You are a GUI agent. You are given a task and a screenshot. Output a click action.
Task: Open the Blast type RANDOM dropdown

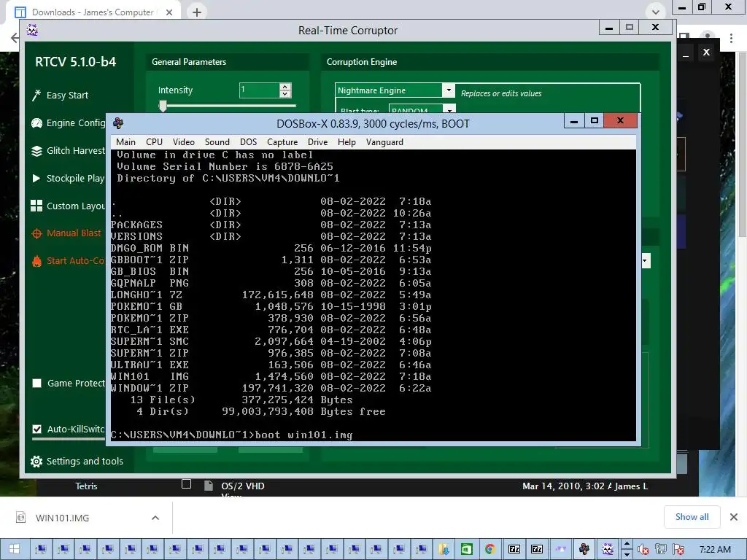click(449, 109)
